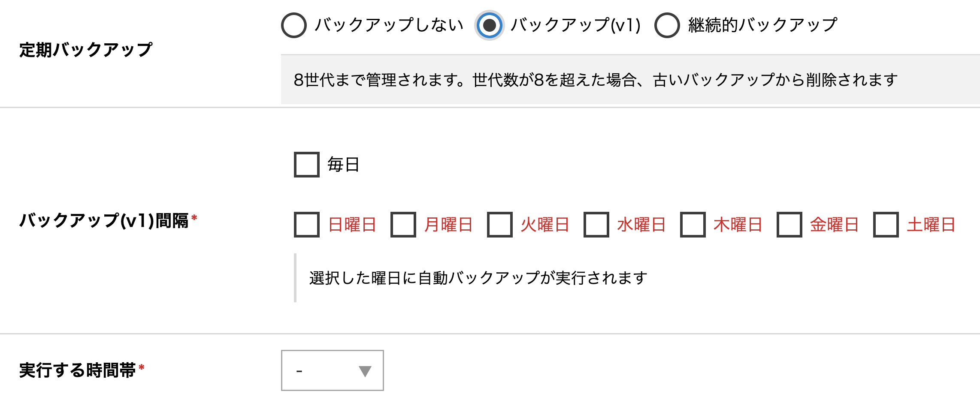Screen dimensions: 980x403
Task: Enable the 木曜日 checkbox
Action: pos(693,225)
